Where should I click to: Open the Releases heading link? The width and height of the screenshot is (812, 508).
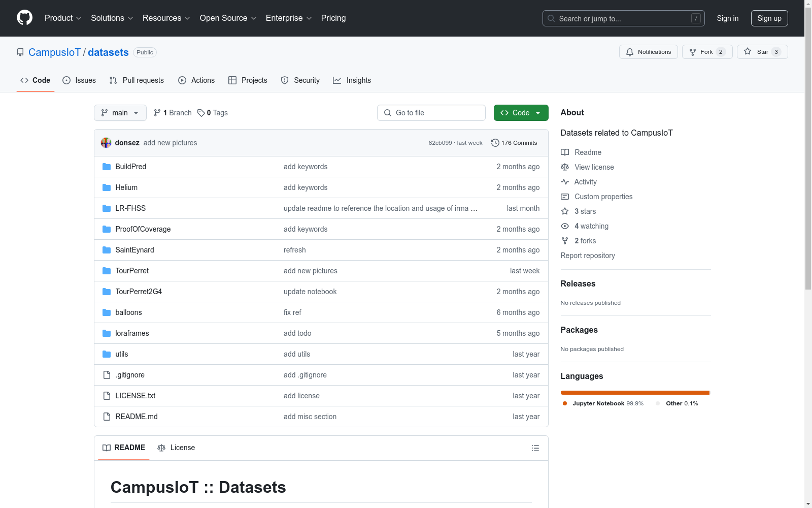[578, 283]
